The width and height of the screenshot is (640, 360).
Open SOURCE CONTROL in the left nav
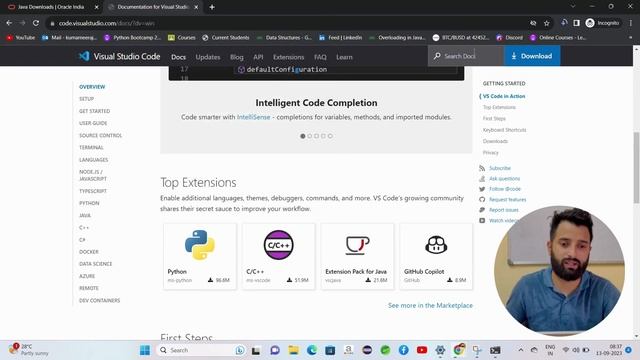[100, 136]
